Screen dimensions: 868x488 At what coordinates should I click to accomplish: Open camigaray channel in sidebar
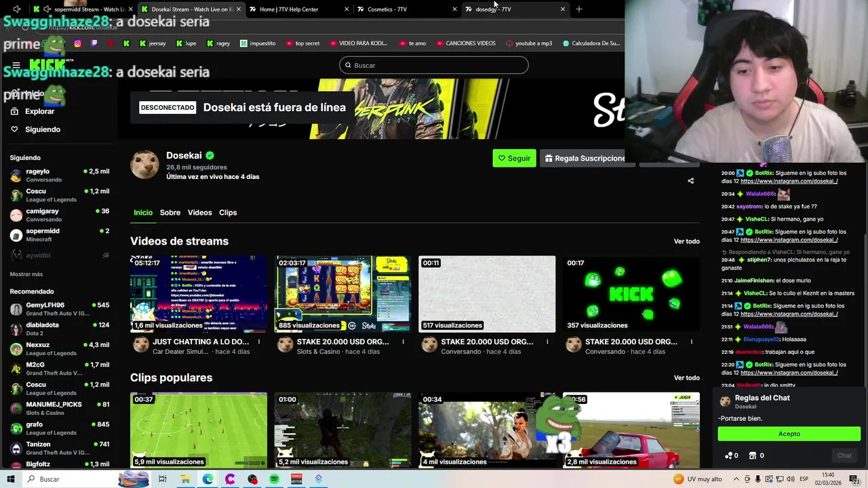click(x=59, y=215)
